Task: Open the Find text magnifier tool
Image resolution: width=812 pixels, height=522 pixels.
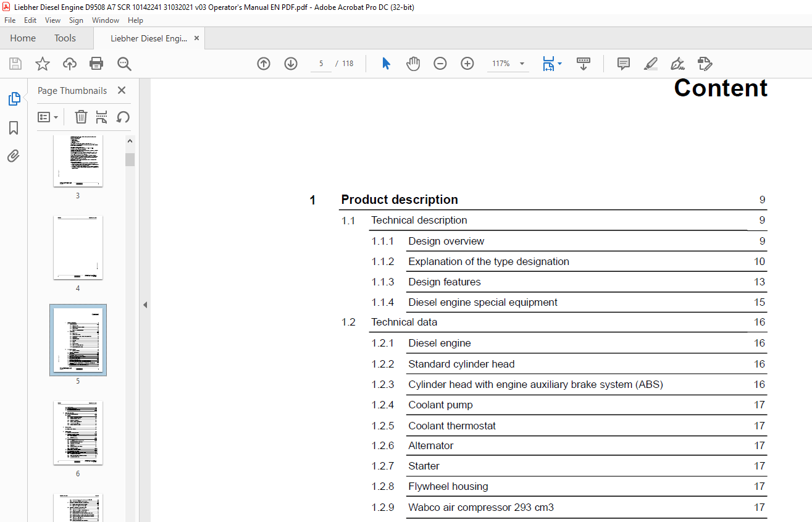Action: [124, 64]
